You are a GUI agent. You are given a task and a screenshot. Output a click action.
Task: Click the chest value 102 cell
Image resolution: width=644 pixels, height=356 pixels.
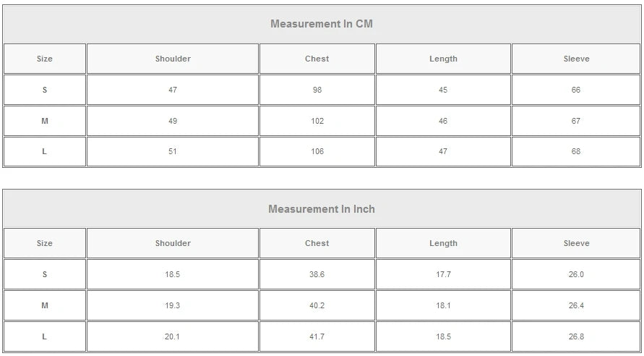point(317,121)
